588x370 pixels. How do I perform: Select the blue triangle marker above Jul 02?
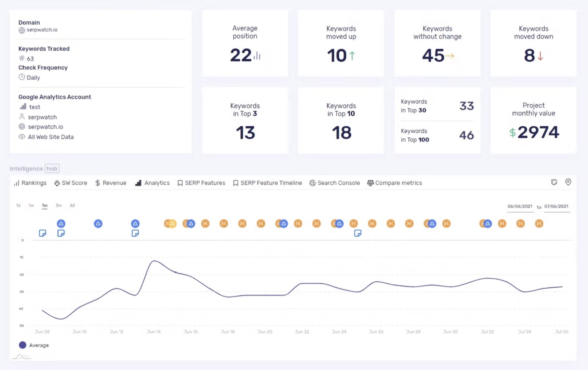[x=488, y=223]
